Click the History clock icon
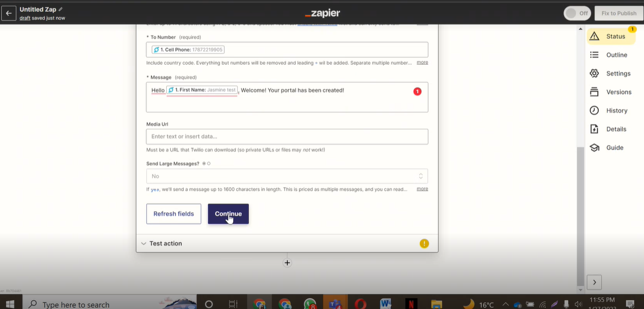The image size is (644, 309). coord(595,111)
